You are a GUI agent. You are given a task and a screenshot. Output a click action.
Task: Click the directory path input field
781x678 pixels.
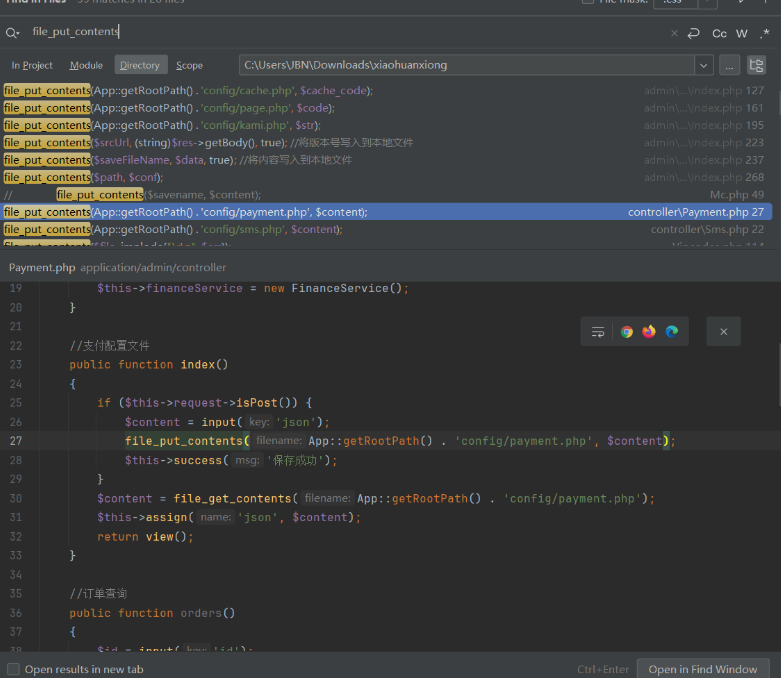coord(467,65)
